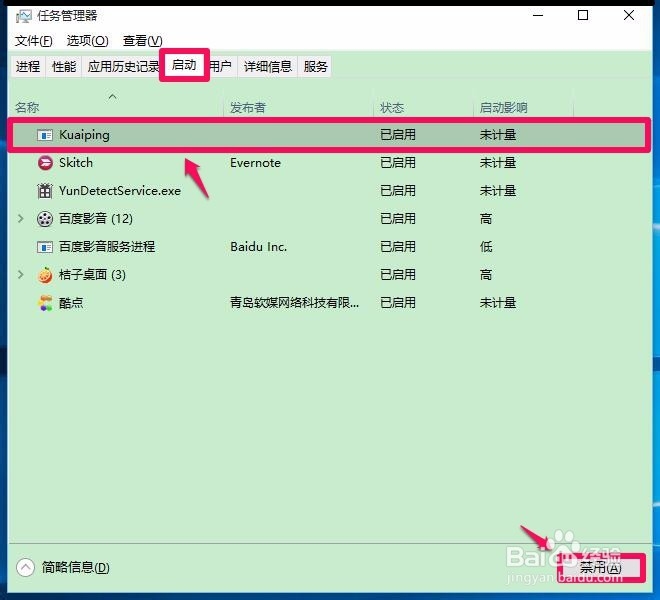Switch to the 性能 tab
Image resolution: width=660 pixels, height=600 pixels.
64,67
